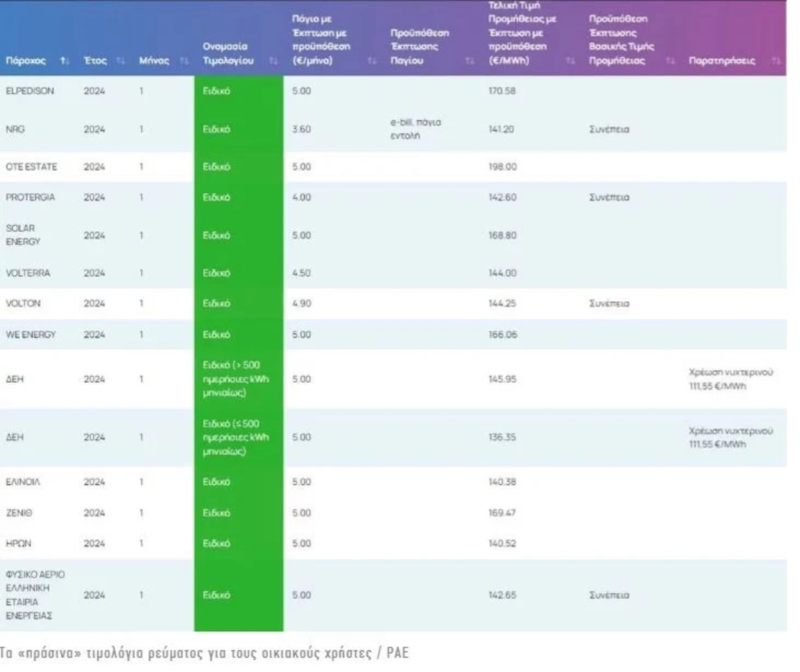Click the 142.60 price for PROTERGIA
800x672 pixels.
(x=503, y=197)
